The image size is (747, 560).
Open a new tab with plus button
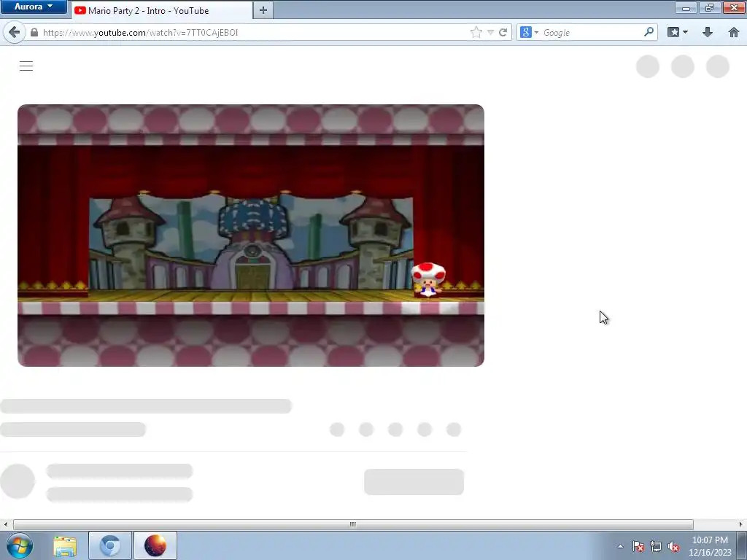263,10
